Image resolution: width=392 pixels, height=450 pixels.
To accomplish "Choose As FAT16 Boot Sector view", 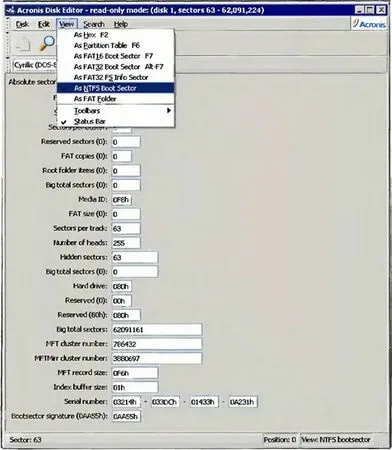I will pyautogui.click(x=116, y=56).
